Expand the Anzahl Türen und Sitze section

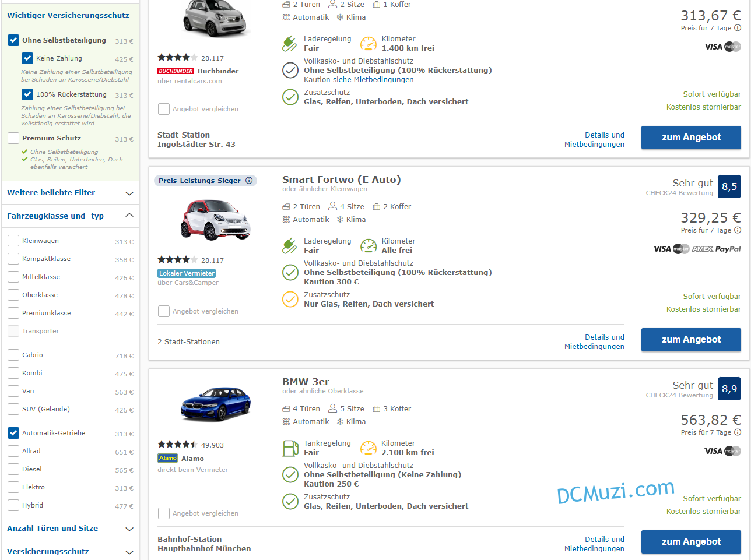click(x=71, y=529)
